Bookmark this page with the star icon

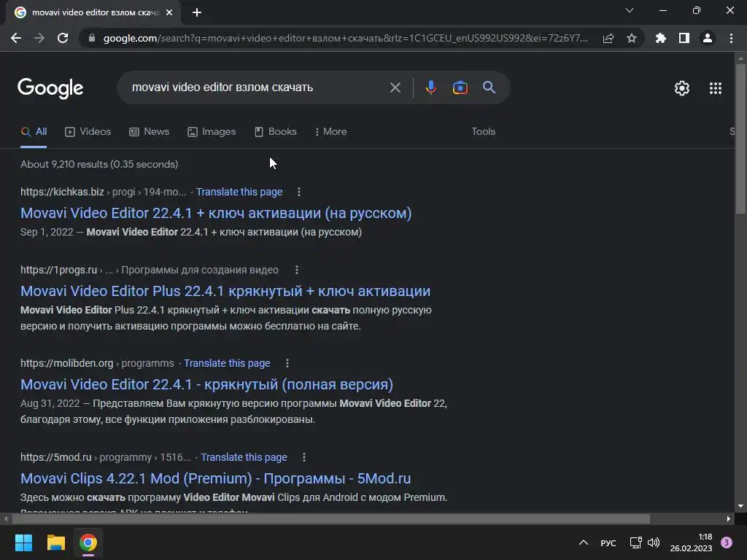click(632, 38)
